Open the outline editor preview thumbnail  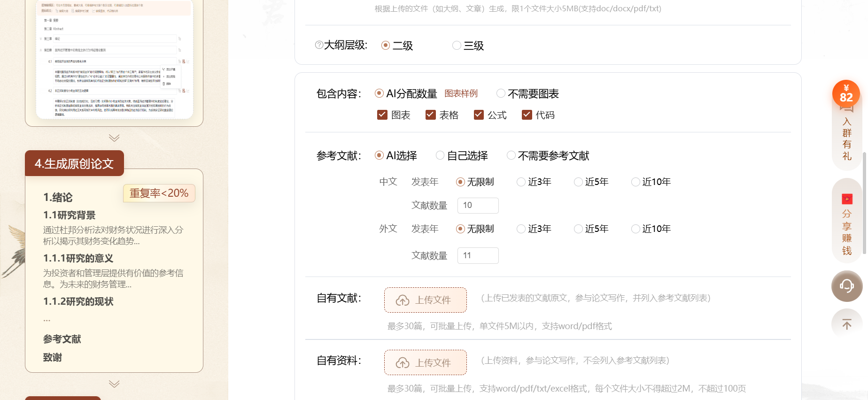[x=114, y=59]
